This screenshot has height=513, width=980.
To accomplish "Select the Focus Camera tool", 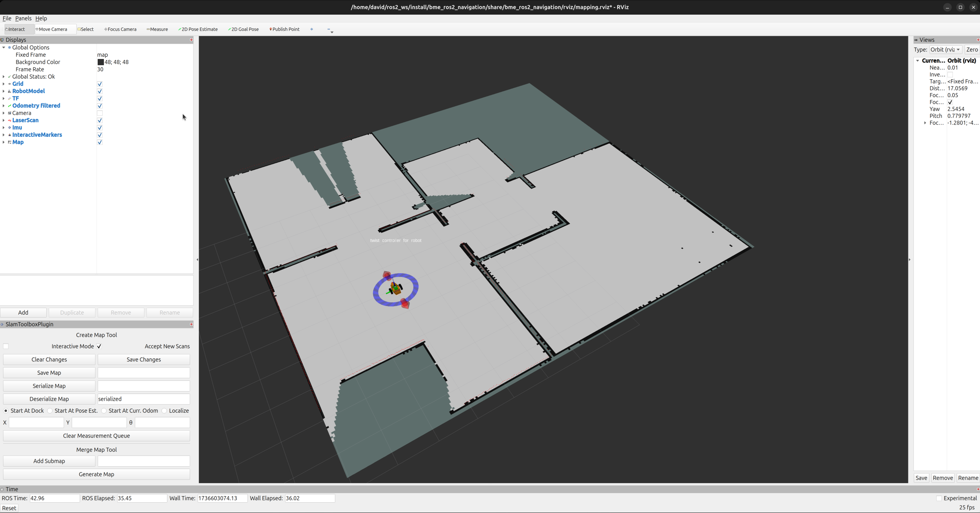I will 120,29.
